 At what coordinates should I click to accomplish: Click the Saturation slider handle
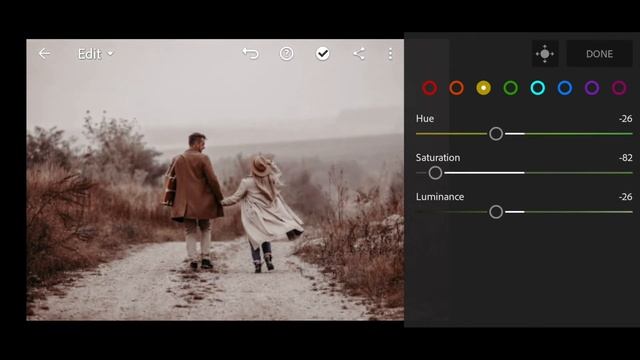coord(435,173)
